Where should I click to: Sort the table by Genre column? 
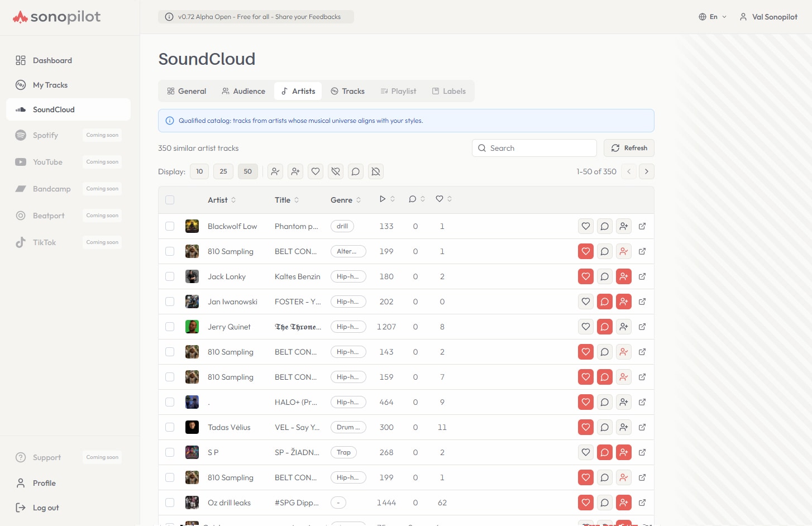345,199
